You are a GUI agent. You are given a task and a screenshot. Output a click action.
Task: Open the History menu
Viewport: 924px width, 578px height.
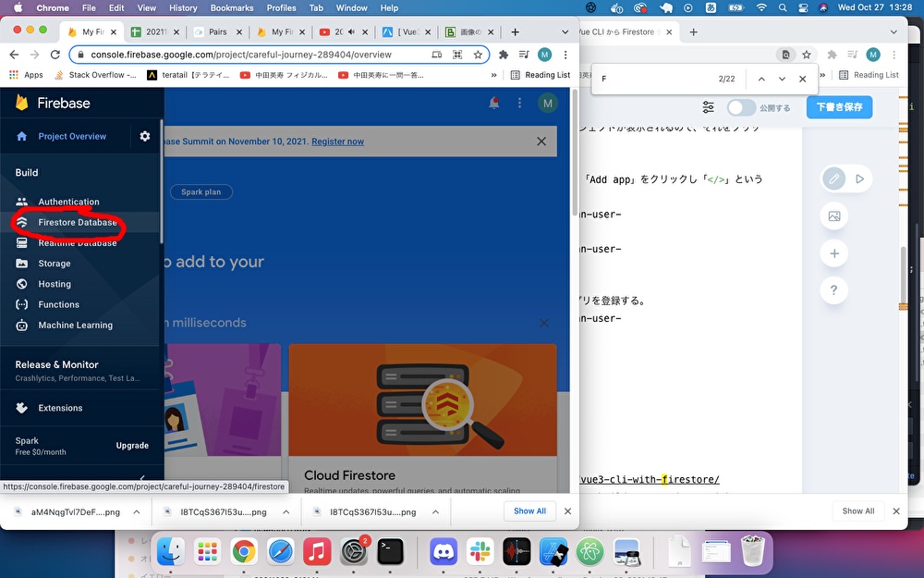pos(183,7)
